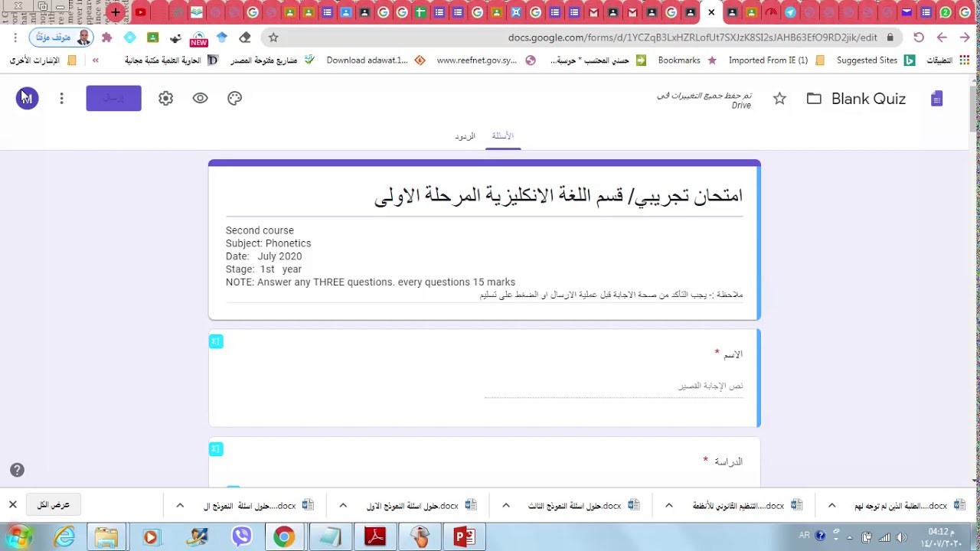Expand bookmarks overflow chevron
The image size is (980, 551).
point(96,60)
